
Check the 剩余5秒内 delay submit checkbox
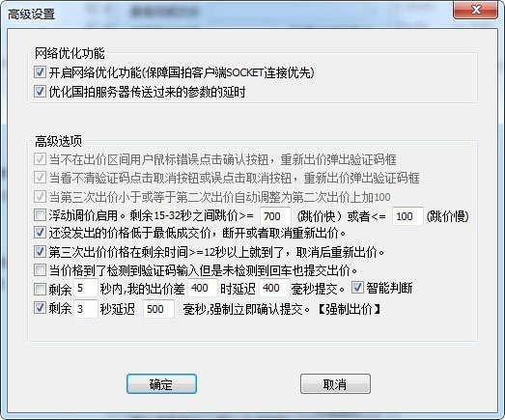(40, 289)
